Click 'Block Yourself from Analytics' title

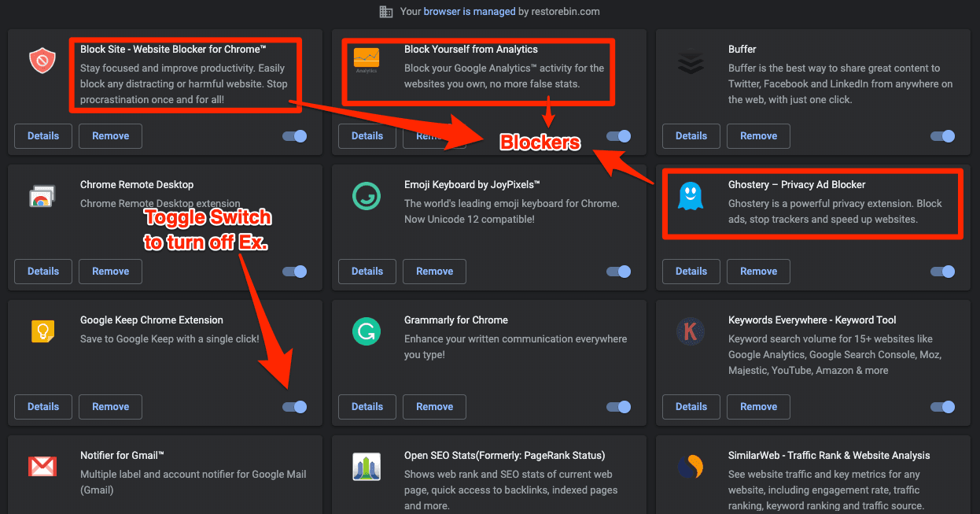tap(471, 50)
